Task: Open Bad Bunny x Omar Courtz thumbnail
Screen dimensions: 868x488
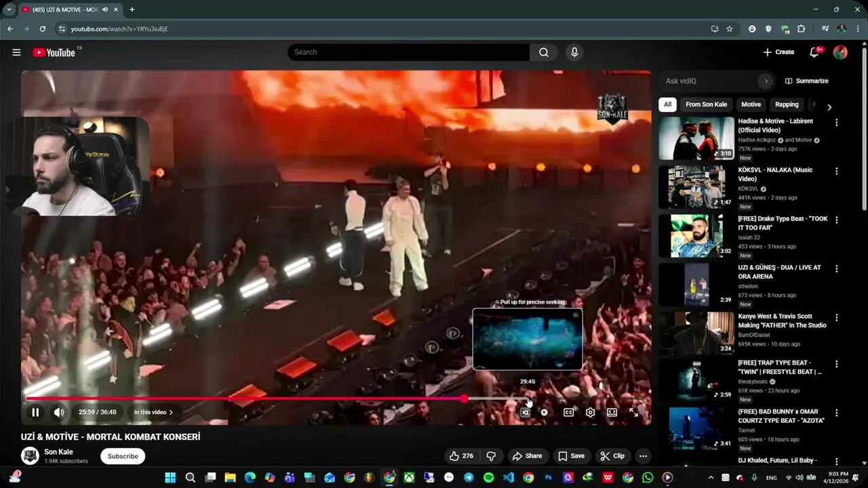Action: (696, 429)
